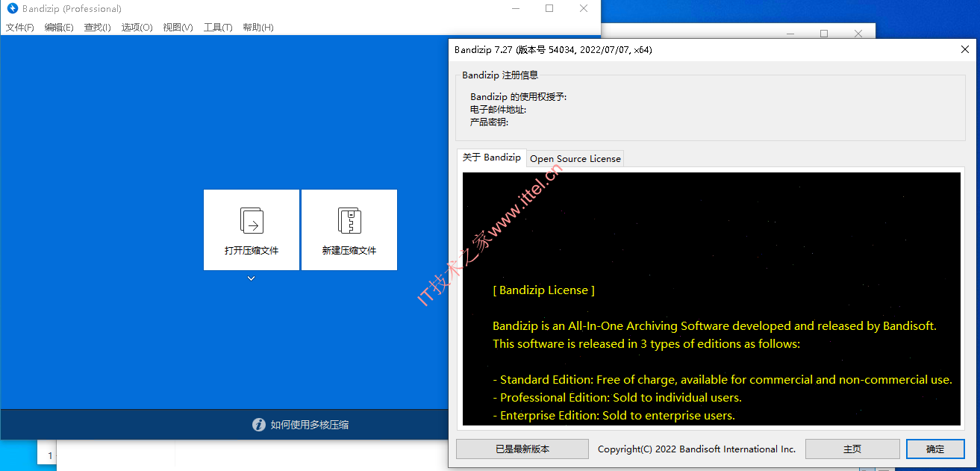Open the 视图(V) menu
The height and width of the screenshot is (471, 980).
[178, 28]
